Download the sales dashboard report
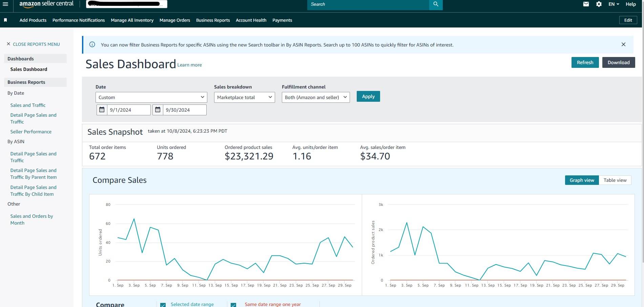The width and height of the screenshot is (644, 307). tap(618, 62)
